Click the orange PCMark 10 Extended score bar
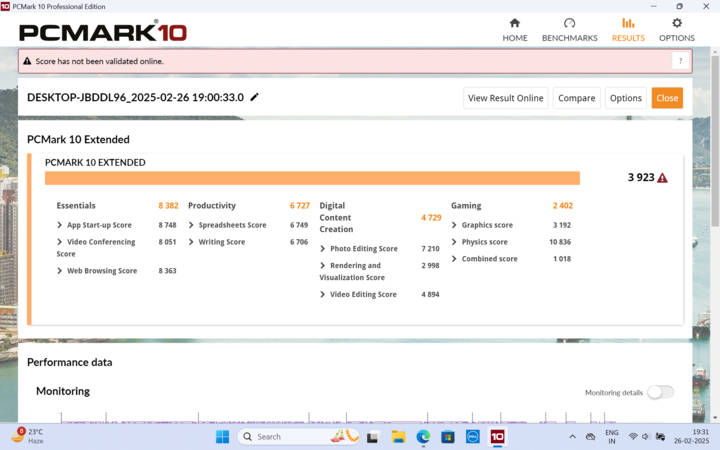 (x=312, y=178)
